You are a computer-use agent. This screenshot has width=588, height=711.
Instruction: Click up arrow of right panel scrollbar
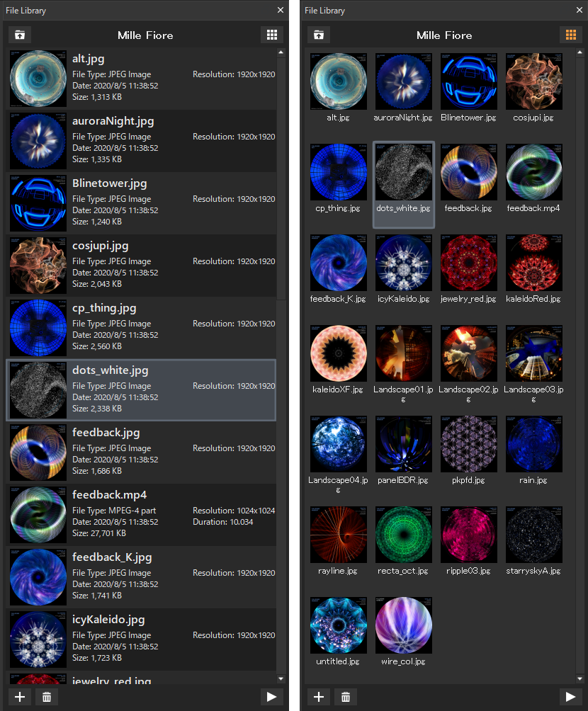click(579, 52)
